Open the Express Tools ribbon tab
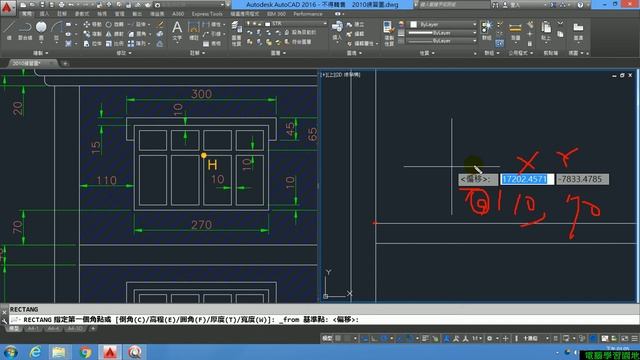Viewport: 640px width, 360px height. click(x=207, y=14)
